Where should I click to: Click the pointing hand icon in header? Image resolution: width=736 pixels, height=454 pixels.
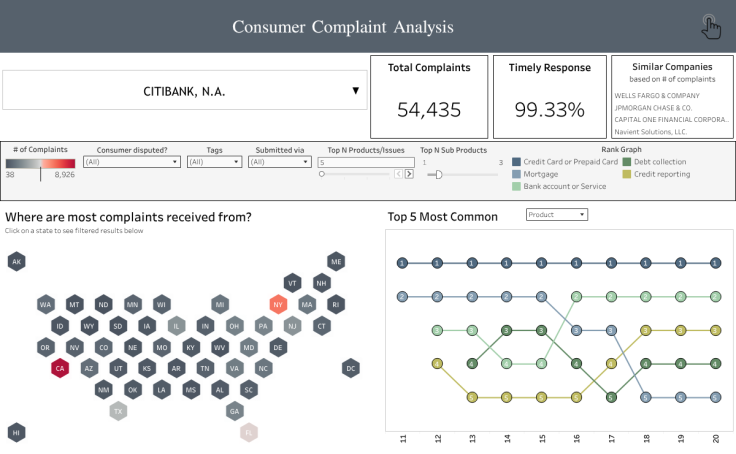pyautogui.click(x=711, y=27)
